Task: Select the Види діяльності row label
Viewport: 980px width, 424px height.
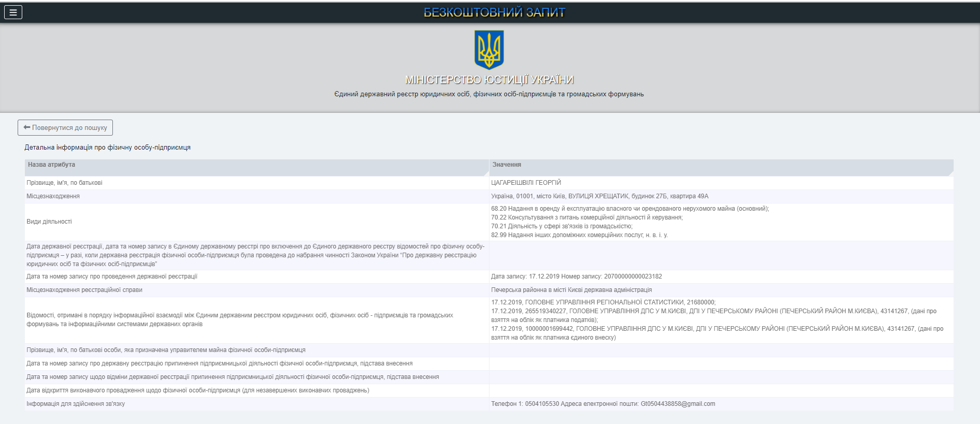Action: tap(49, 222)
